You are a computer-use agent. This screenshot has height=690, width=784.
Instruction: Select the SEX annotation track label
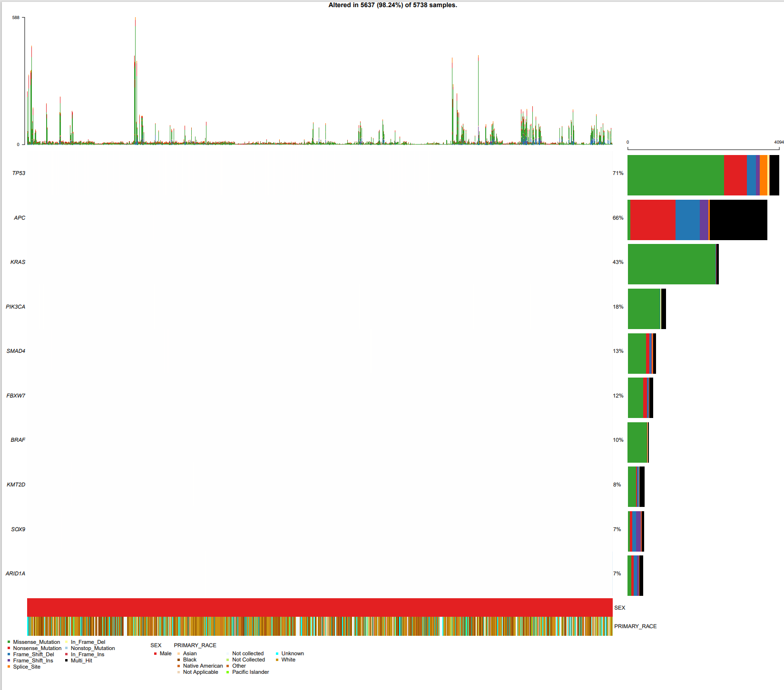619,607
